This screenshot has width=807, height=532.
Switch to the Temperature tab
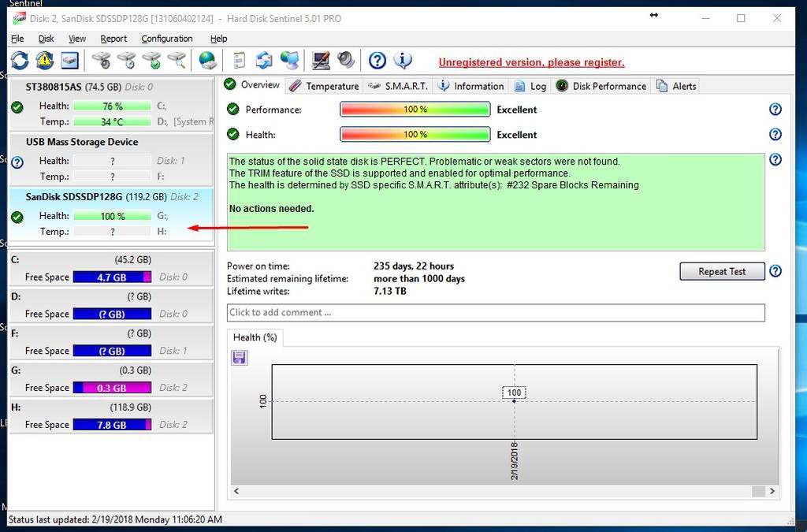tap(324, 86)
